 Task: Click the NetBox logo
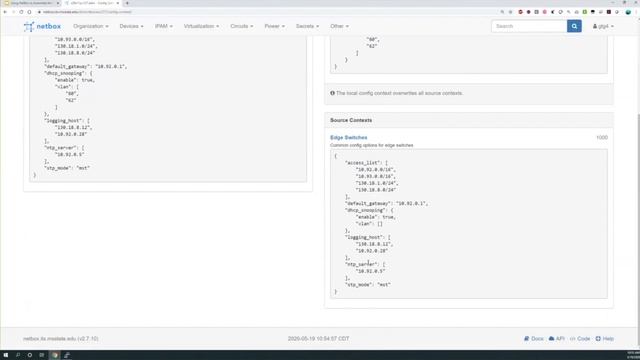click(x=42, y=27)
